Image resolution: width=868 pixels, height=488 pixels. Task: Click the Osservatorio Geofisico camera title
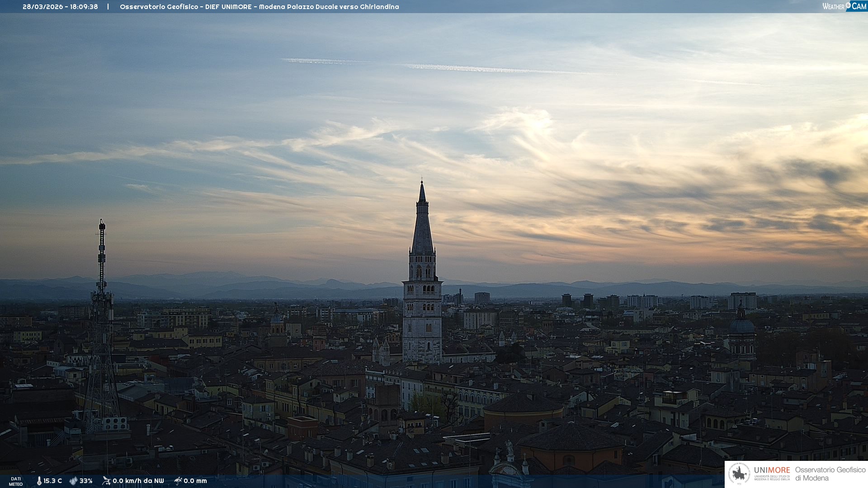click(x=159, y=7)
